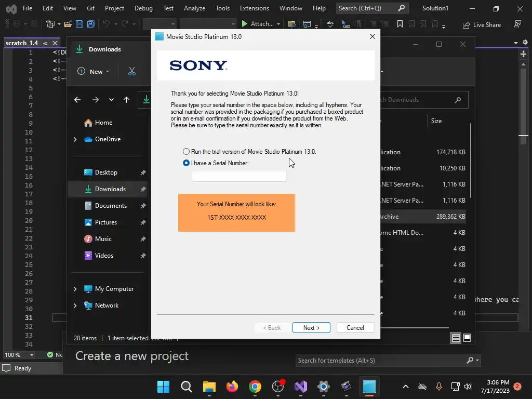Expand the Network tree node
Screen dimensions: 532x399
(75, 305)
